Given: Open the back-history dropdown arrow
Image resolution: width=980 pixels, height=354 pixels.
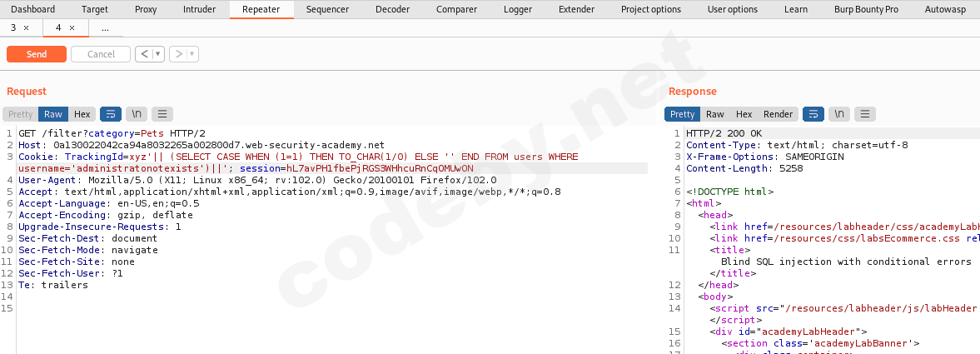Looking at the screenshot, I should click(158, 54).
